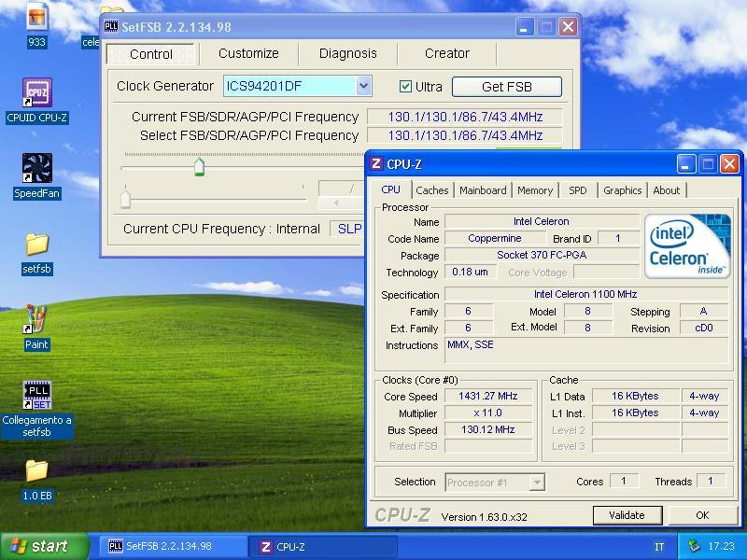Screen dimensions: 747x560
Task: Click the L1 Data 16 KBytes value
Action: [635, 396]
